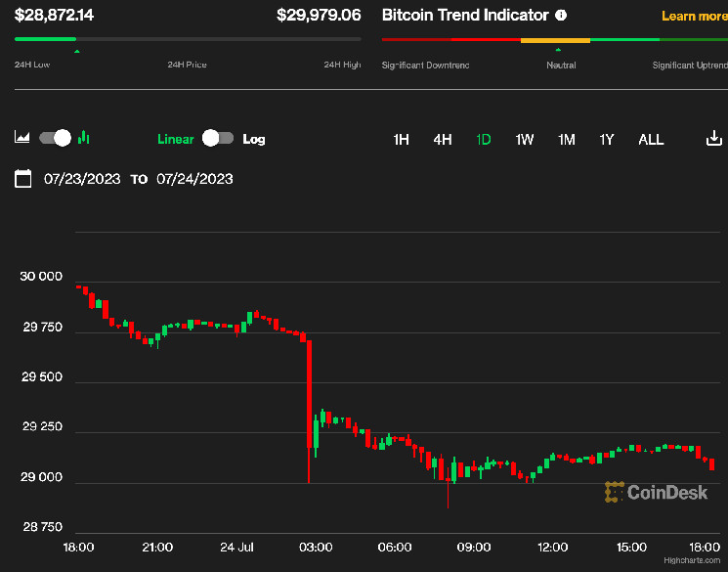This screenshot has width=728, height=572.
Task: Show the ALL timeframe
Action: pos(651,140)
